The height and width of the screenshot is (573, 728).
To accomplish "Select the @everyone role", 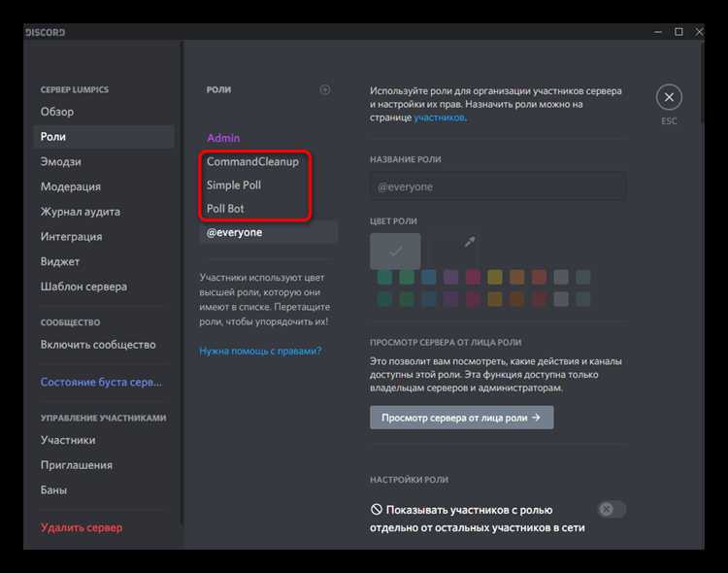I will (x=268, y=232).
